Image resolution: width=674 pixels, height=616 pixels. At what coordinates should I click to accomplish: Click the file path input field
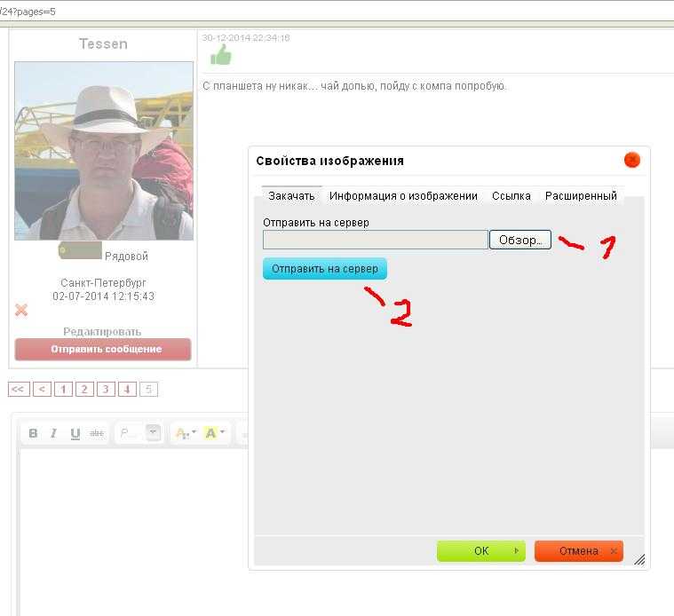376,240
